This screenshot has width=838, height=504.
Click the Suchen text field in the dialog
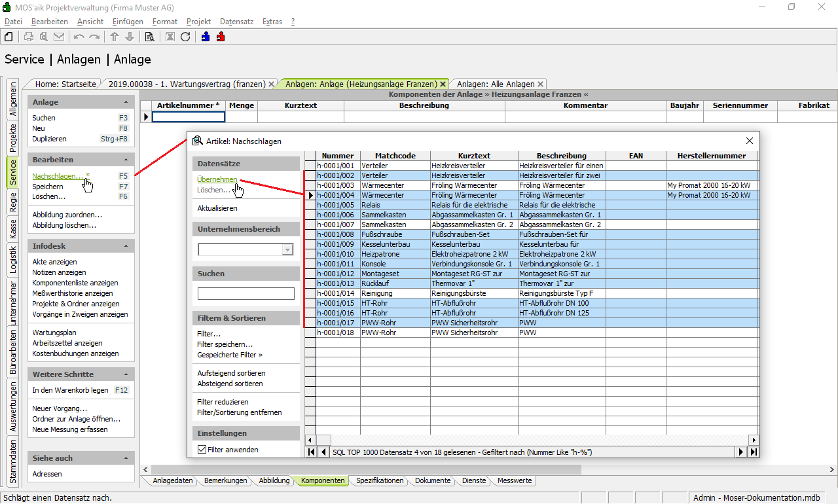point(246,293)
